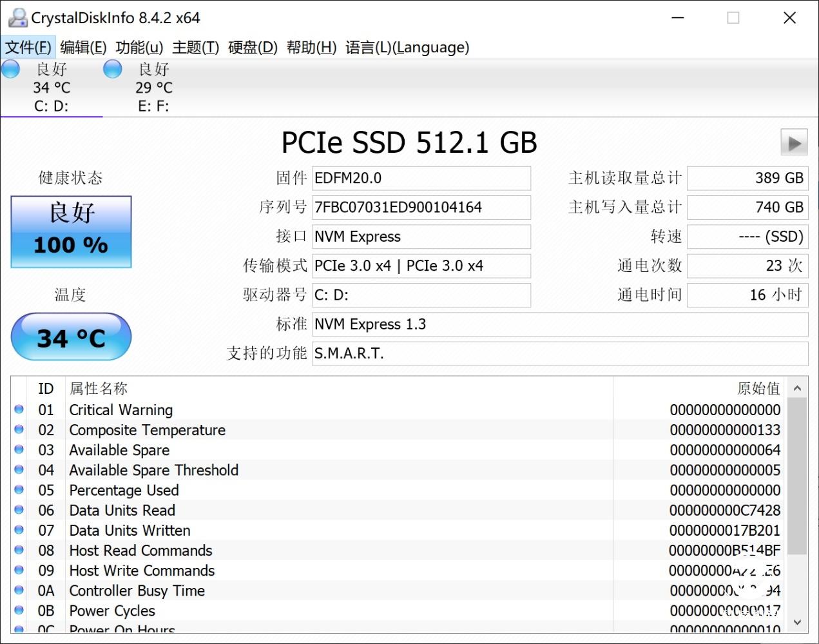Click power on count value 23 次
819x644 pixels.
click(747, 266)
